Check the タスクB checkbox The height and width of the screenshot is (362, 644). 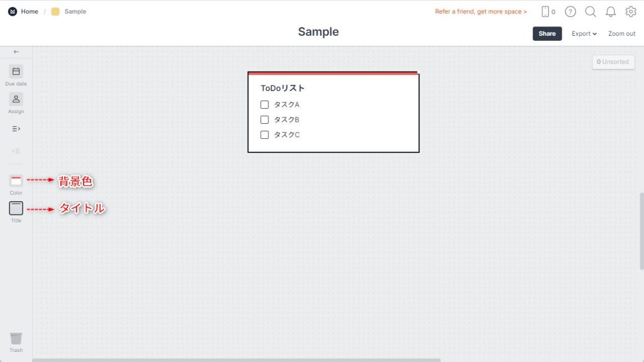[265, 120]
